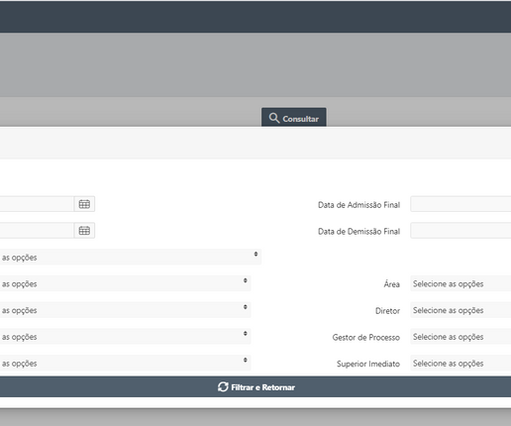The height and width of the screenshot is (426, 511).
Task: Click the Data de Admissão Final input field
Action: [x=461, y=204]
